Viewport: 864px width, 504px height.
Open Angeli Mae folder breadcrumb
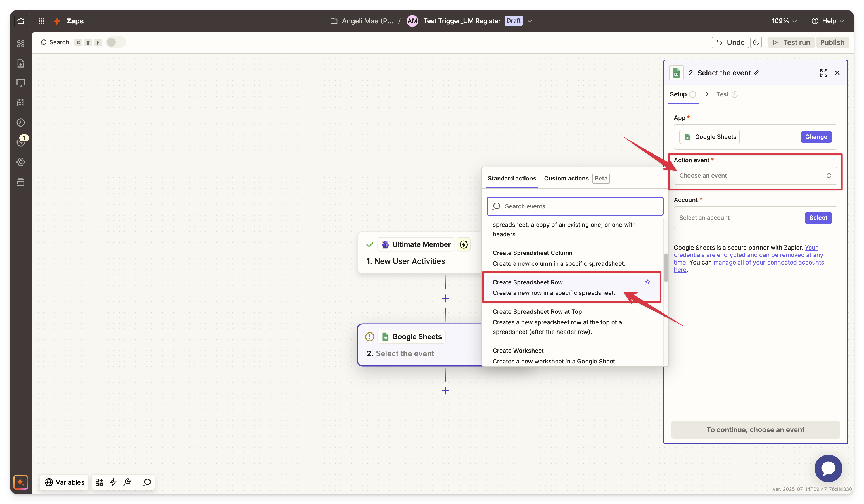362,21
